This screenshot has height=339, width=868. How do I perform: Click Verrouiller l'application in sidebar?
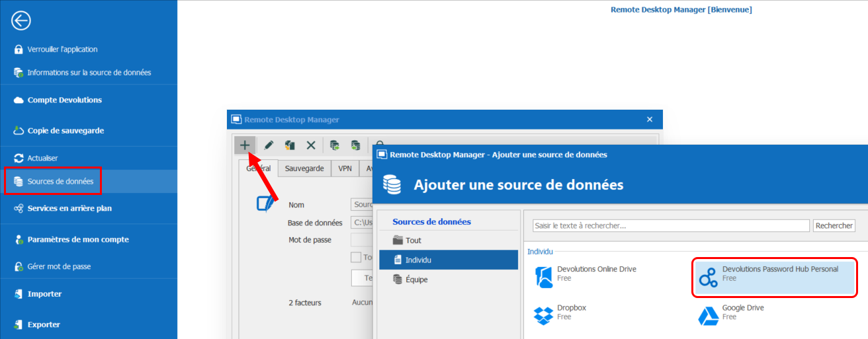[62, 50]
